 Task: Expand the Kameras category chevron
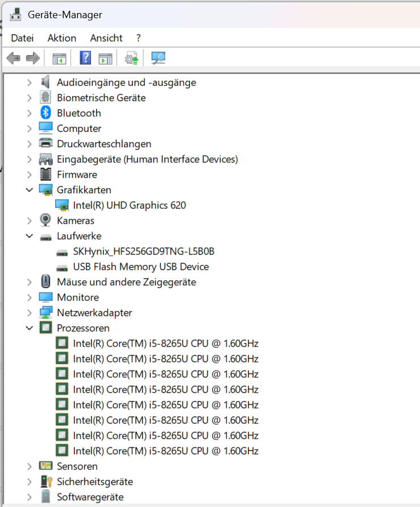coord(30,221)
